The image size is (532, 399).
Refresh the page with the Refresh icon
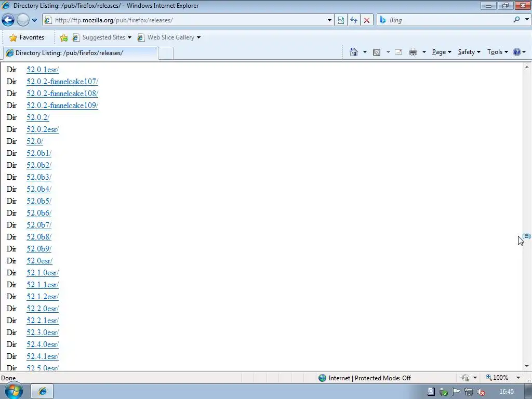354,20
